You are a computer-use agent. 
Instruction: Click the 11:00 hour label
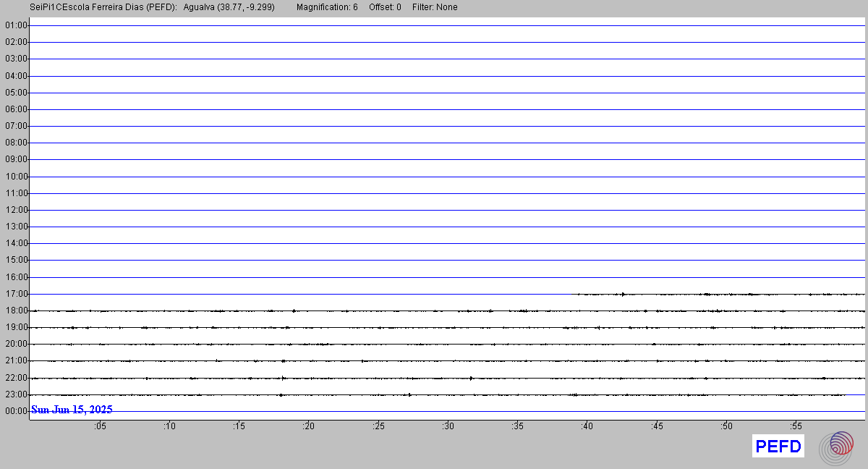[16, 193]
